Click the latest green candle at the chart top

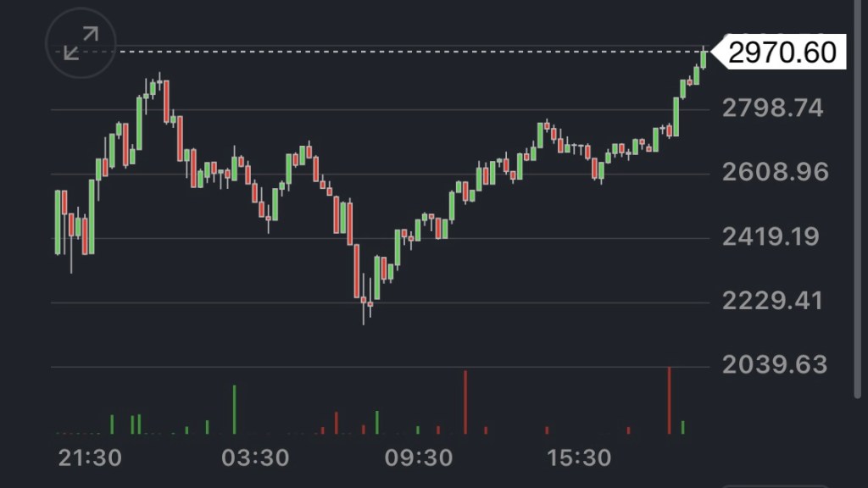(x=704, y=59)
